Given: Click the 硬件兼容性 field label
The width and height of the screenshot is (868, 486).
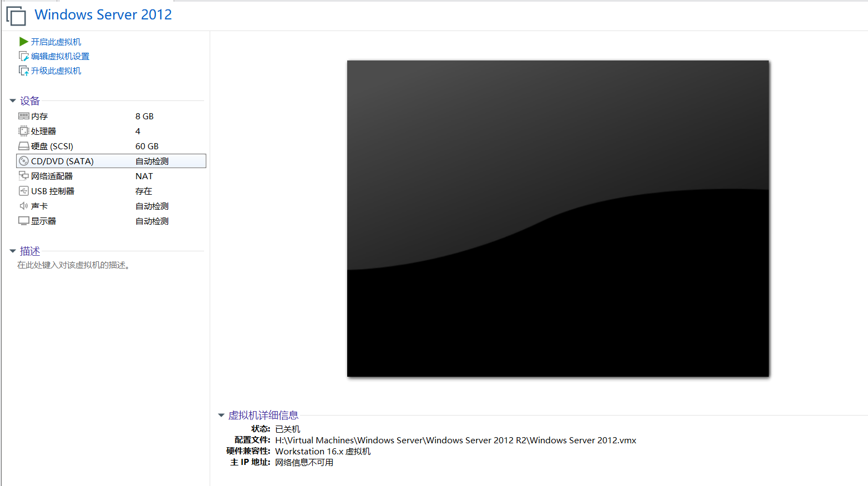Looking at the screenshot, I should 248,451.
